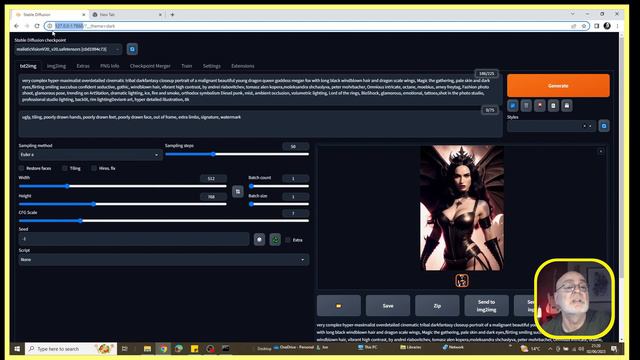Open the Extensions tab

(242, 66)
